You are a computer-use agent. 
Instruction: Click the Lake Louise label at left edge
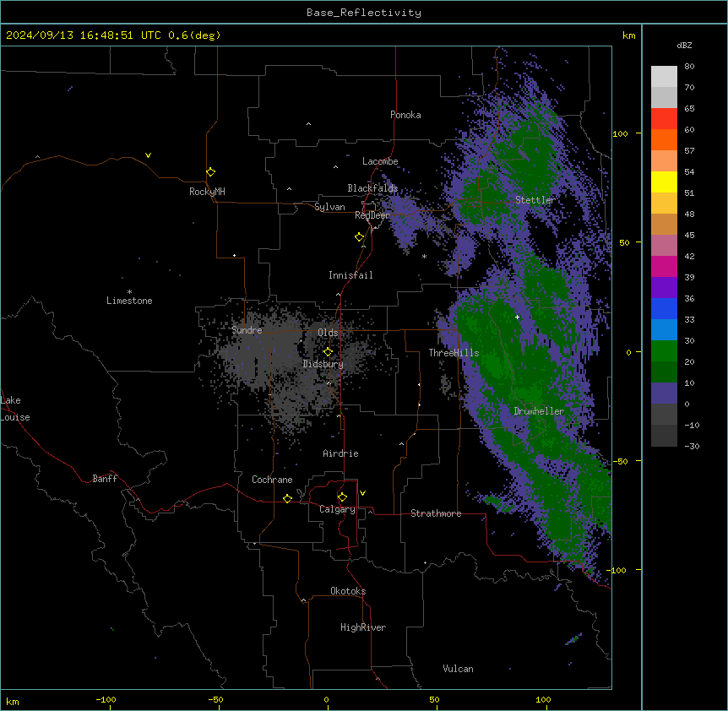15,409
